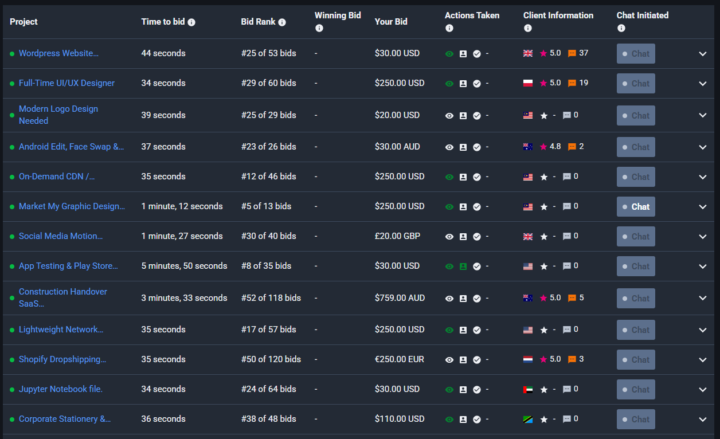Click the Your Bid column header
The height and width of the screenshot is (439, 720).
coord(391,22)
